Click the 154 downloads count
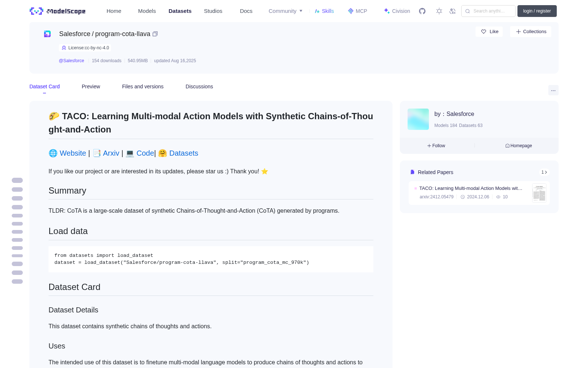 pos(107,61)
